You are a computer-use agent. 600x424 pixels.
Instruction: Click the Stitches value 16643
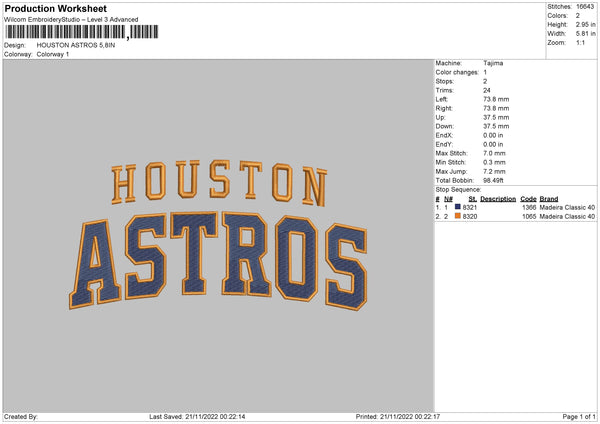[x=585, y=7]
